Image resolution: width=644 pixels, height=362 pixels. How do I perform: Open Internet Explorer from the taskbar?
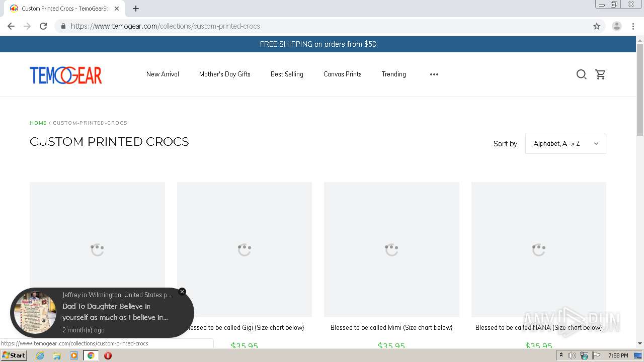tap(40, 355)
